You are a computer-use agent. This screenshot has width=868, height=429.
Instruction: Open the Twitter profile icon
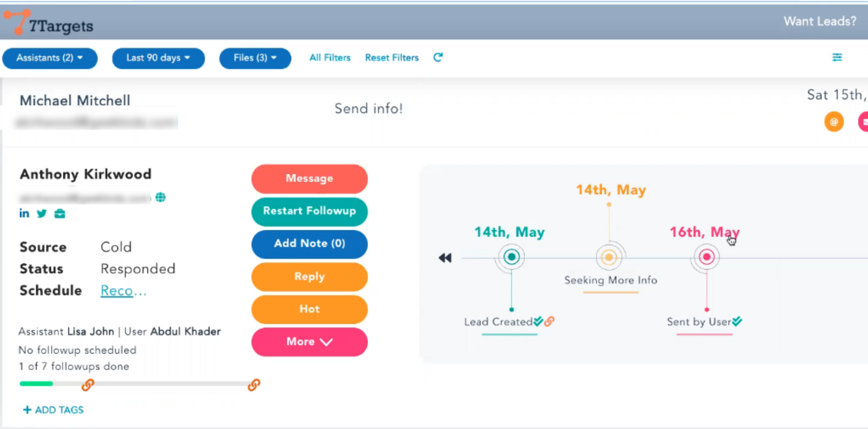click(42, 214)
